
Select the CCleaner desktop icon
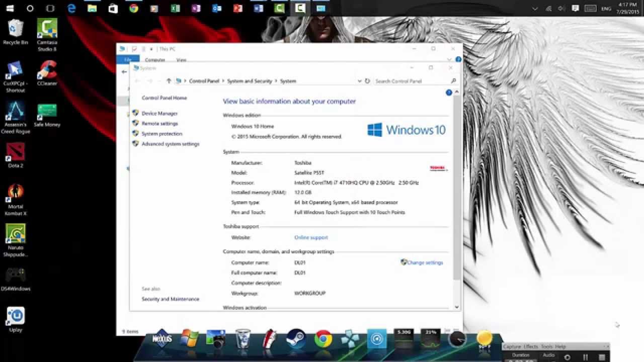tap(47, 73)
